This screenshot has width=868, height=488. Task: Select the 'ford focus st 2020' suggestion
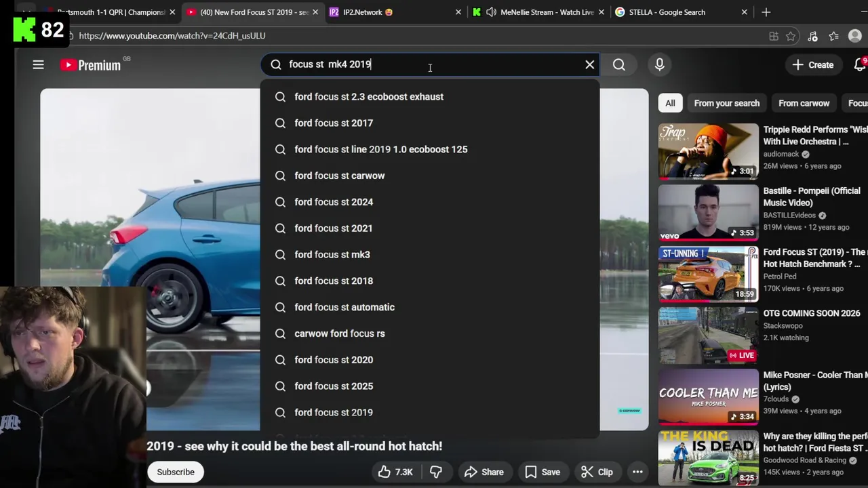tap(430, 360)
